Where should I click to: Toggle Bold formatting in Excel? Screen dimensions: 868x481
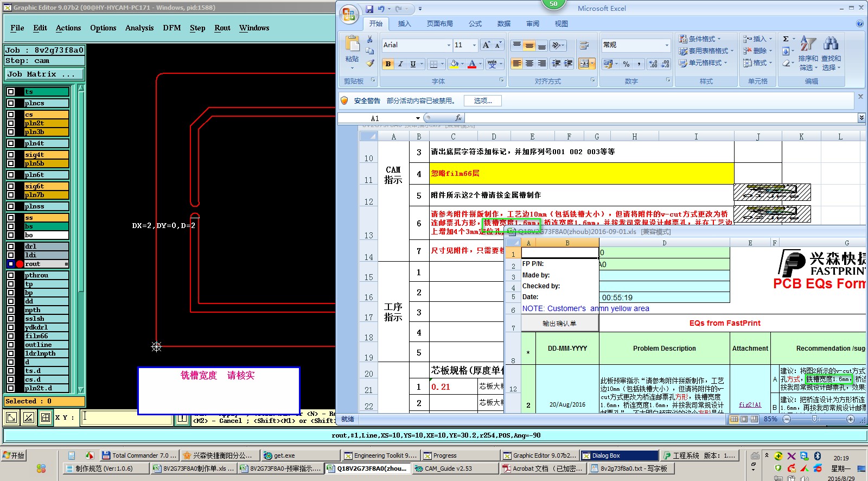(388, 64)
